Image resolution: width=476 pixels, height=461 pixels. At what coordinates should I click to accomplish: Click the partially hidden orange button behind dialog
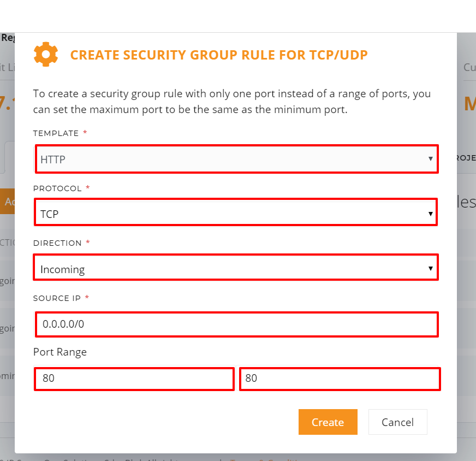tap(7, 201)
